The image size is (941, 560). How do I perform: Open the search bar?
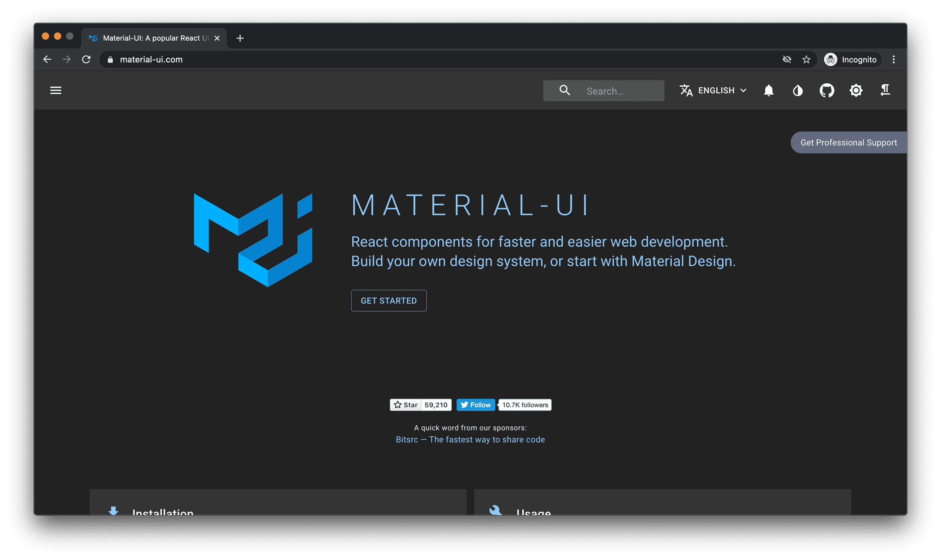pyautogui.click(x=604, y=90)
